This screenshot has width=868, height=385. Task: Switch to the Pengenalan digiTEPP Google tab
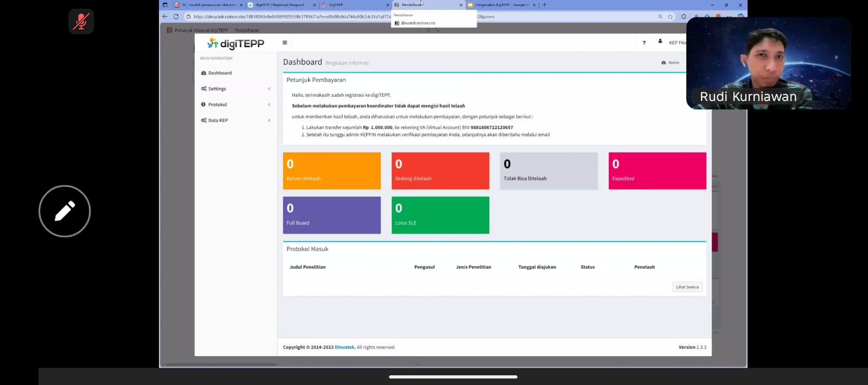500,5
